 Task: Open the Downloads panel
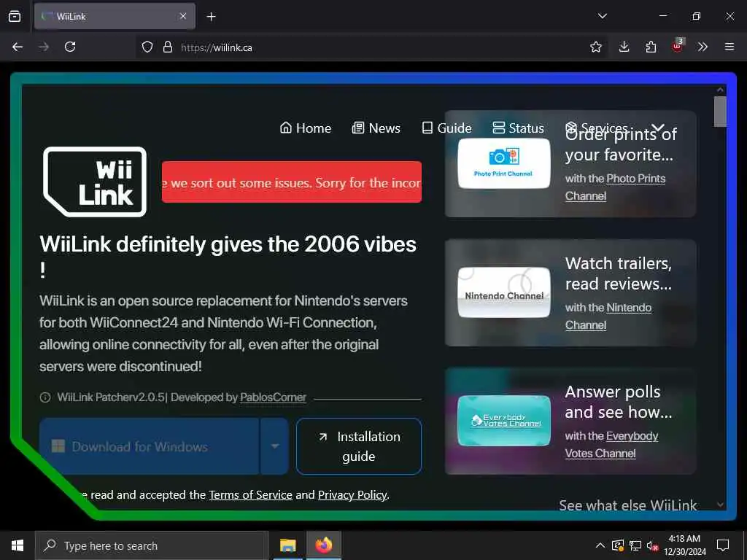click(x=624, y=47)
